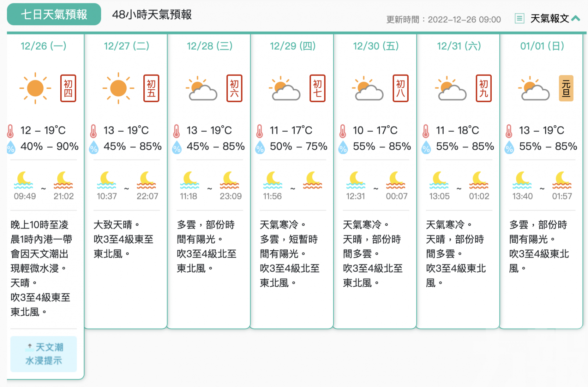The height and width of the screenshot is (387, 588).
Task: Click thermometer icon beside 12 – 19°C
Action: point(10,131)
